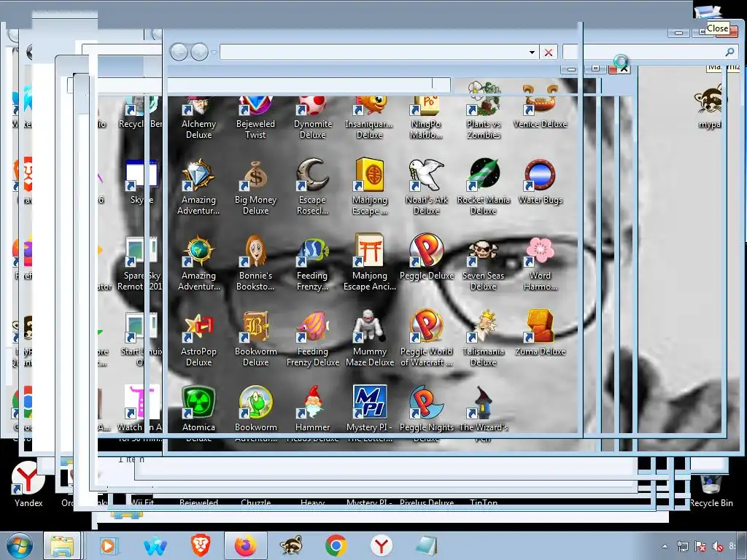Launch the media player taskbar icon
This screenshot has height=560, width=747.
tap(109, 546)
